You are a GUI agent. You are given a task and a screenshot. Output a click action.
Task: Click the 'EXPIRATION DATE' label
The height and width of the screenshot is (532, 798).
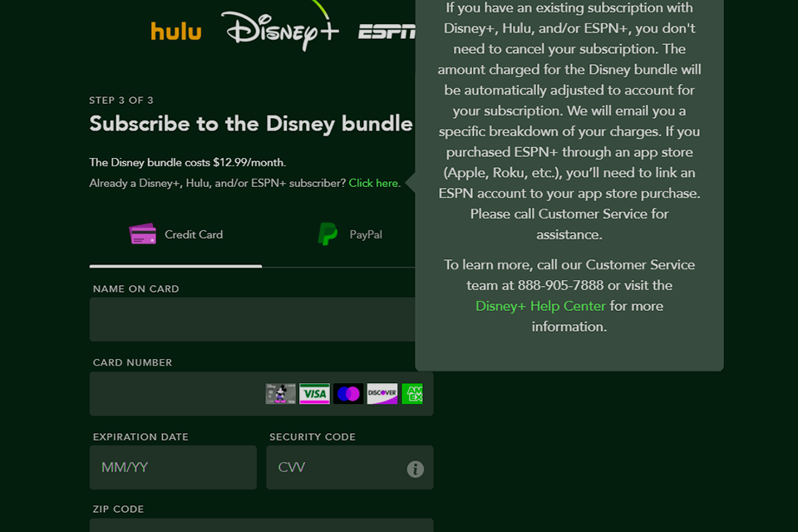pos(140,436)
